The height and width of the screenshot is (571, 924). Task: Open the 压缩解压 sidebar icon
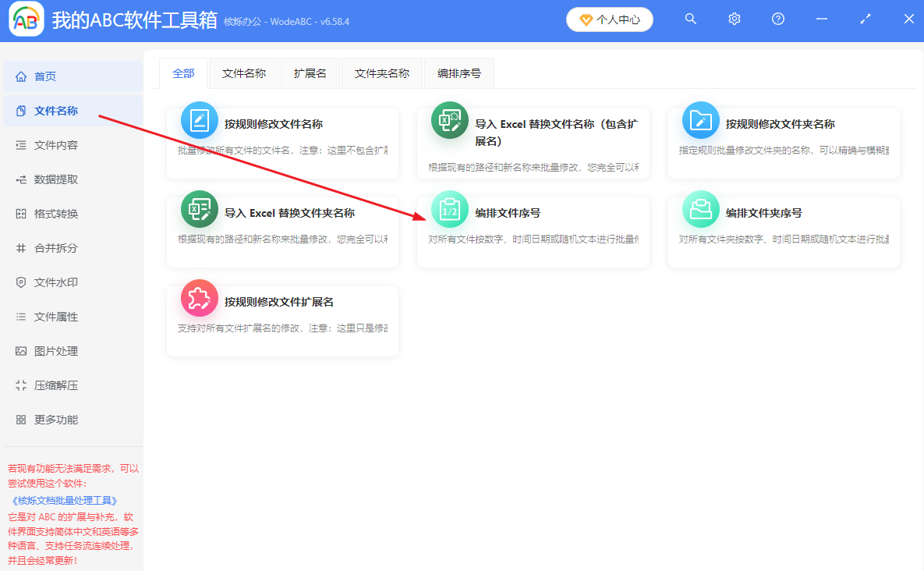tap(21, 385)
